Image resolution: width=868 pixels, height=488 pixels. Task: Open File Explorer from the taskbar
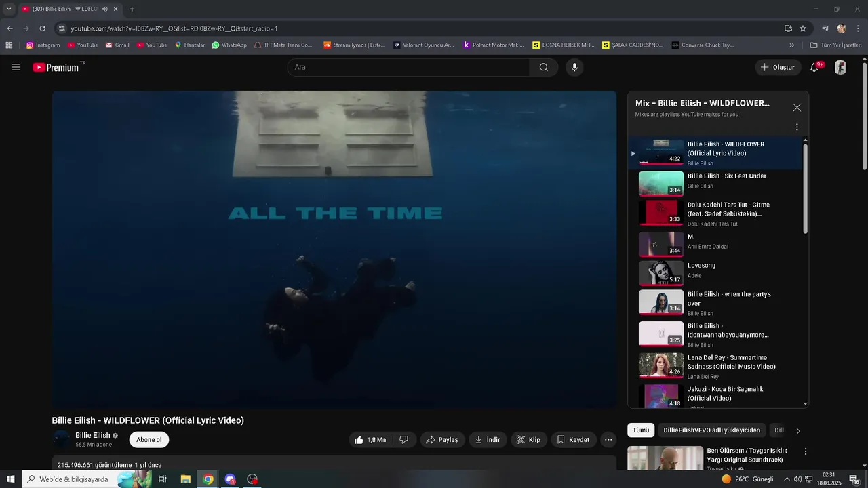[185, 479]
